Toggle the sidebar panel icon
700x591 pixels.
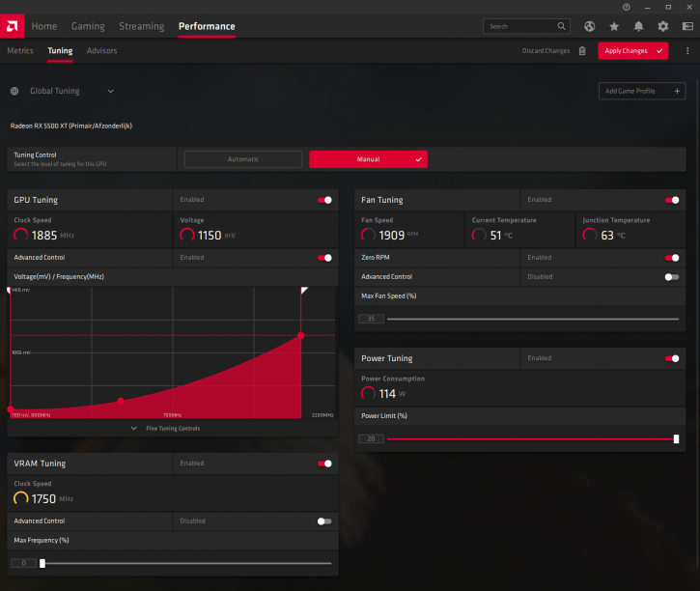(687, 26)
